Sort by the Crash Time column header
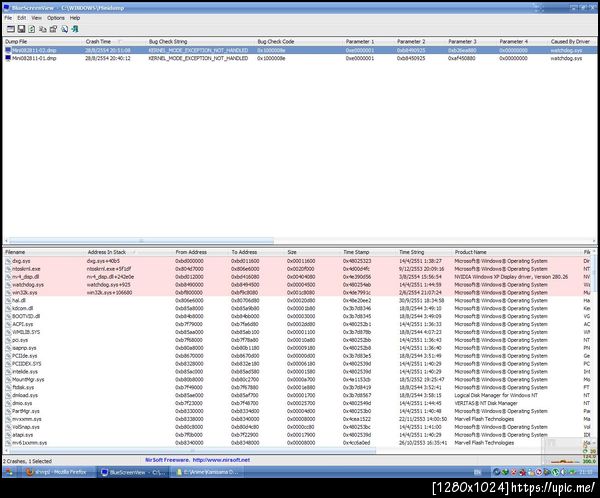 pos(115,41)
